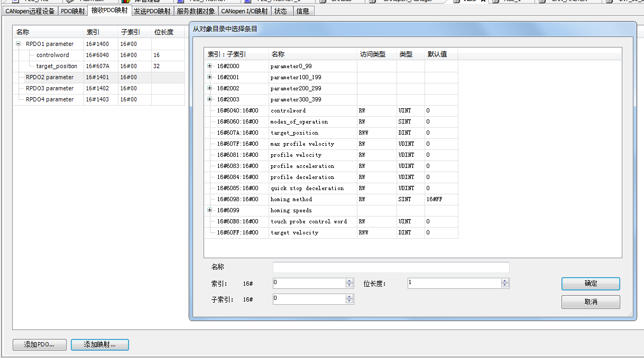Click the 类型 column header
This screenshot has width=644, height=358.
tap(410, 54)
